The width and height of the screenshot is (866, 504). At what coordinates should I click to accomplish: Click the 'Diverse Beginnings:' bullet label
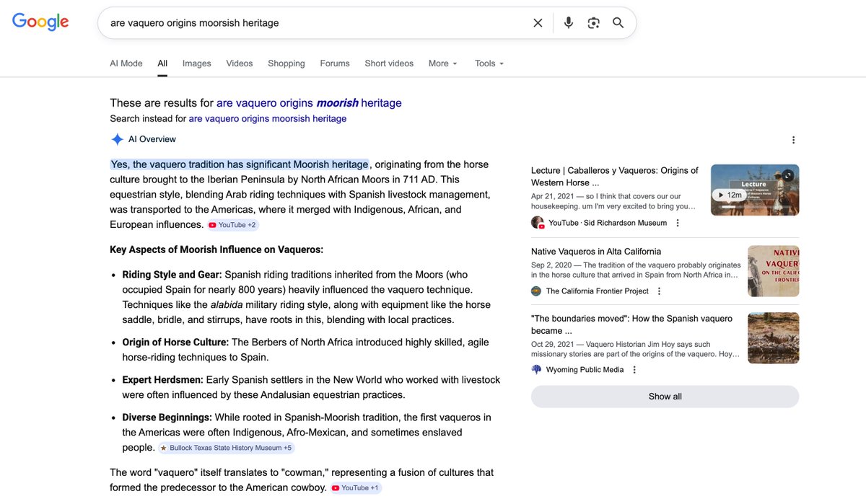click(167, 417)
